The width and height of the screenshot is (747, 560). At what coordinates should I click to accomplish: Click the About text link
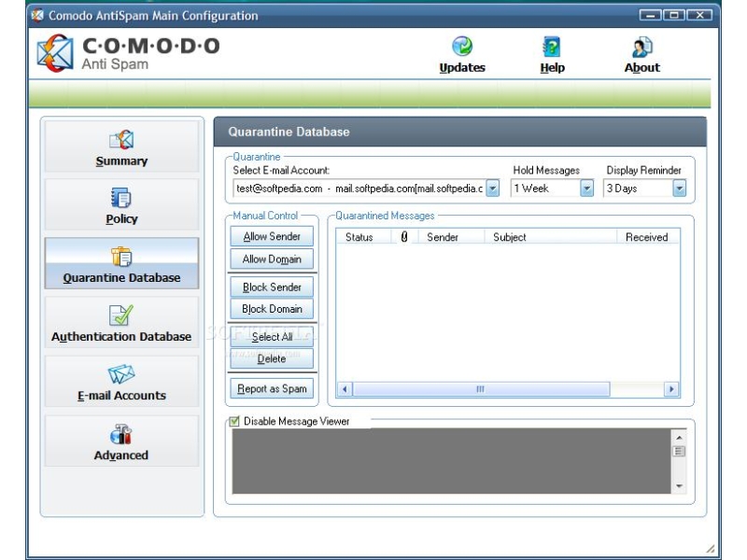(642, 67)
